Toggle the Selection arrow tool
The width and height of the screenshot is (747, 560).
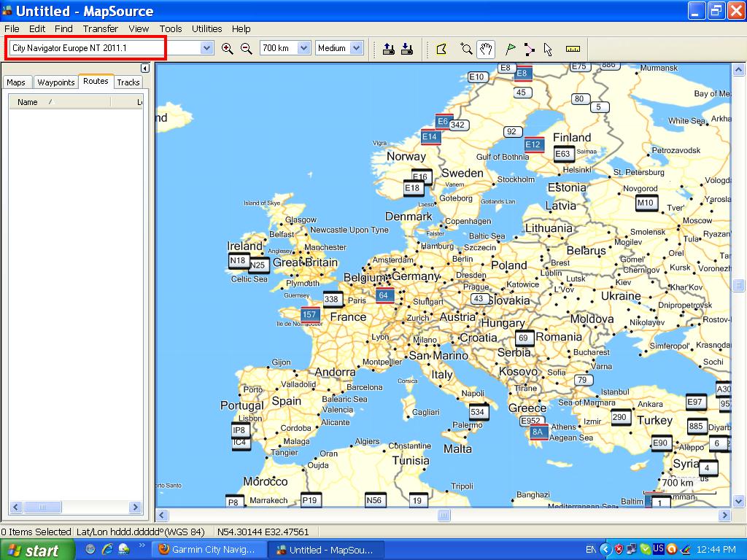(x=548, y=49)
